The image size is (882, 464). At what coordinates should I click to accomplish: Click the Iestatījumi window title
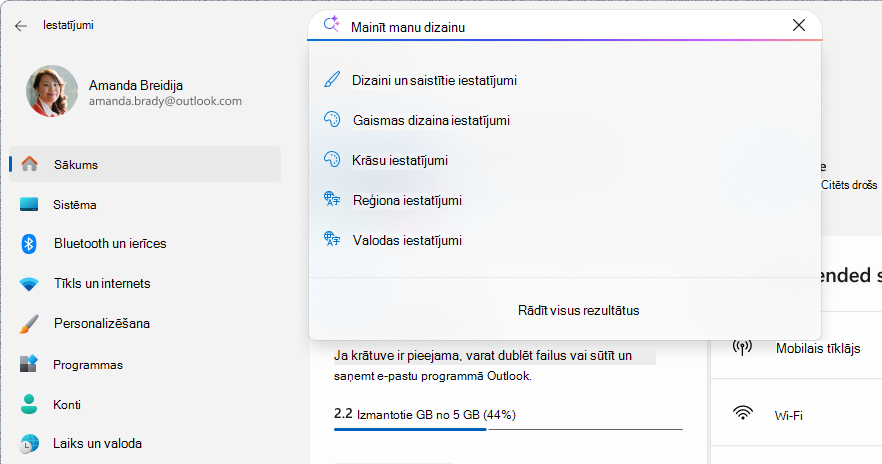click(69, 25)
